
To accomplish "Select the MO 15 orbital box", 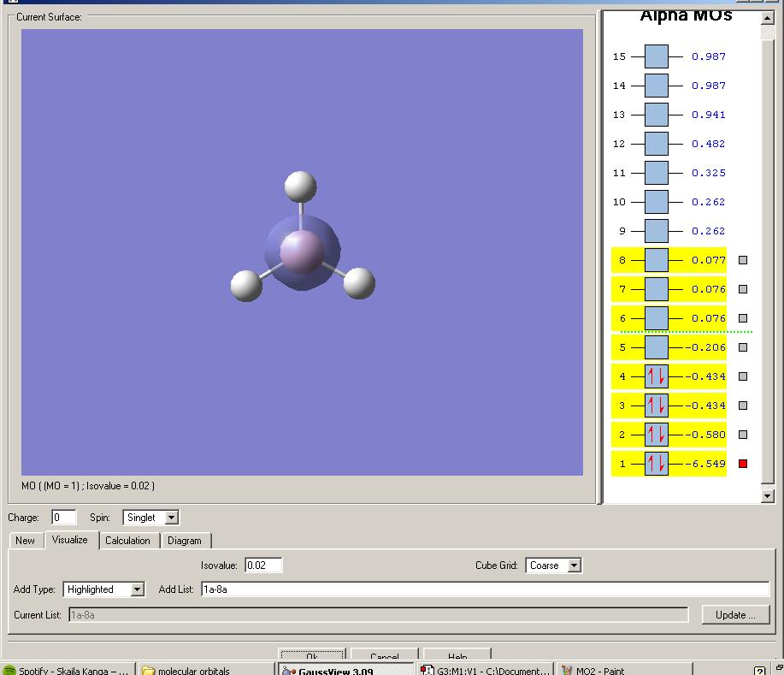I will pyautogui.click(x=656, y=56).
